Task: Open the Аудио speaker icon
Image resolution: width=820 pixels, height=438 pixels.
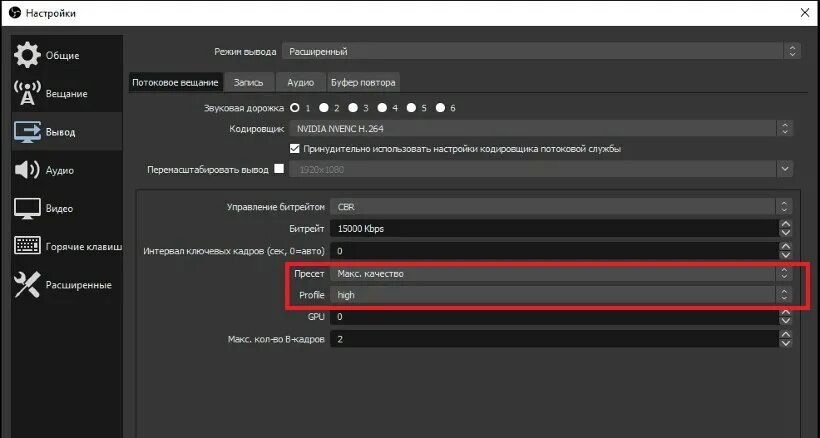Action: [27, 170]
